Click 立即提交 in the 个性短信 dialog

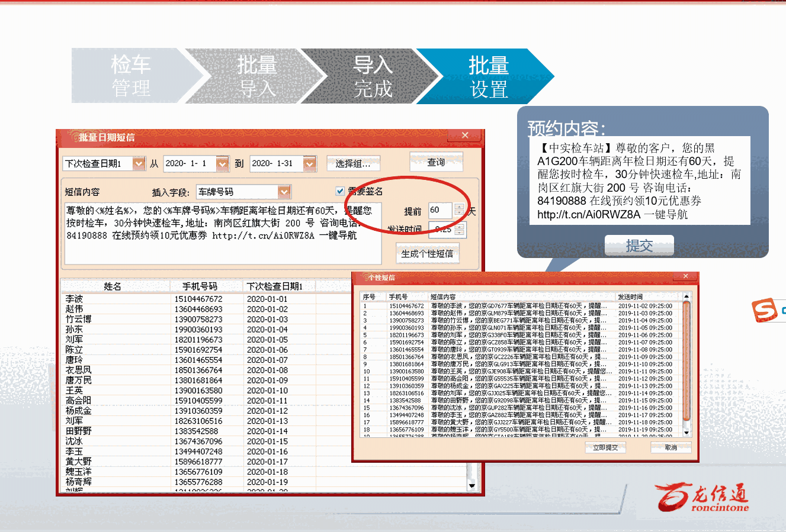coord(605,447)
